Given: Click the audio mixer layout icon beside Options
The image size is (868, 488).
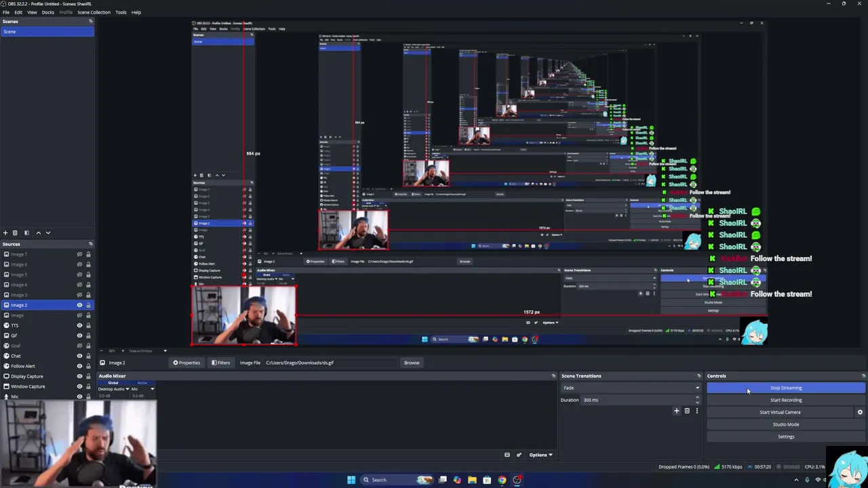Looking at the screenshot, I should pos(507,455).
